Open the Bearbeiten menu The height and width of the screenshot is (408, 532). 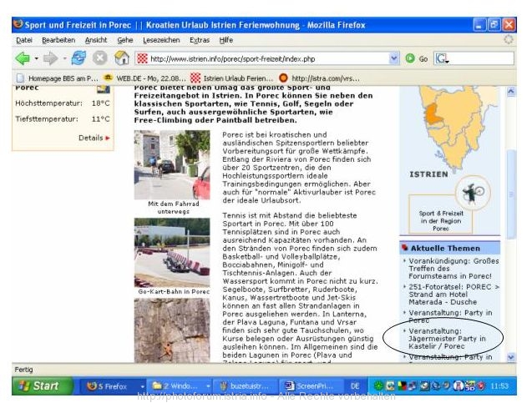(58, 40)
